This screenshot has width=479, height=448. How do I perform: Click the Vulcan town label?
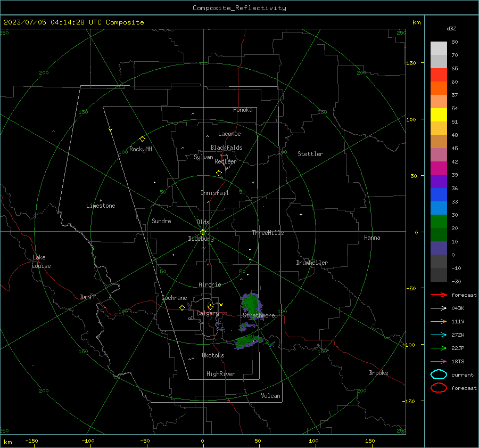pos(270,396)
